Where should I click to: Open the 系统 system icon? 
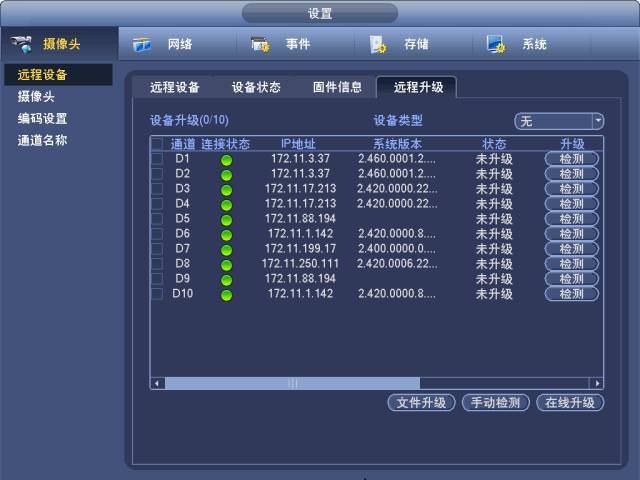[496, 45]
